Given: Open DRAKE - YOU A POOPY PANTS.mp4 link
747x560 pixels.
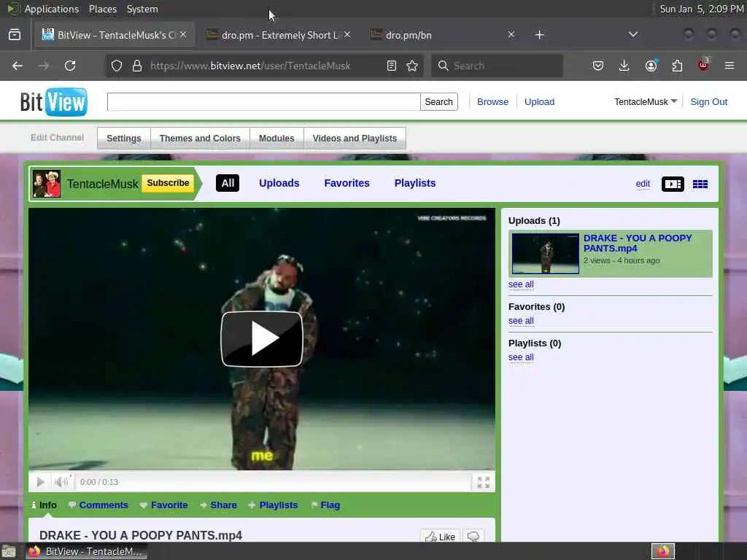Looking at the screenshot, I should (638, 244).
